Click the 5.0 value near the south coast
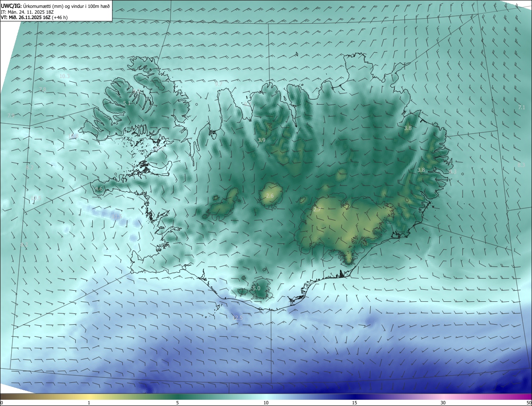This screenshot has height=406, width=532. pyautogui.click(x=256, y=288)
